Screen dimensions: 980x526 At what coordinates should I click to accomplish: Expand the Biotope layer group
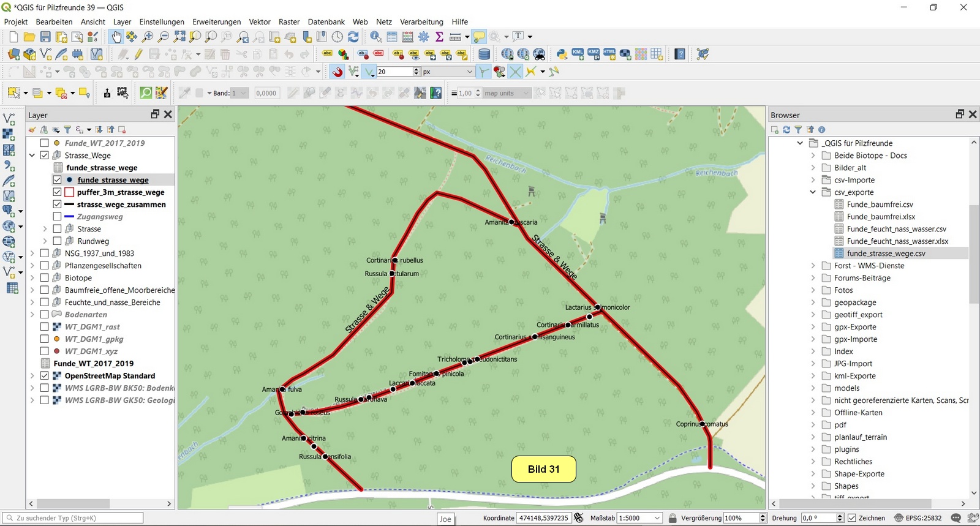[x=32, y=278]
